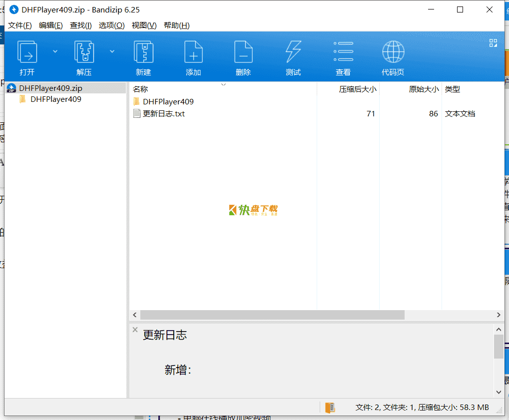
Task: Click the Add files (添加) icon
Action: pyautogui.click(x=193, y=52)
